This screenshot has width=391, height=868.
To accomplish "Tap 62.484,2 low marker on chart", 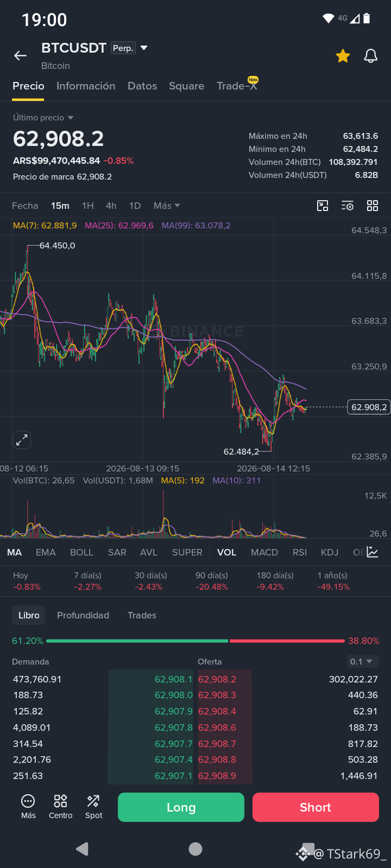I will (241, 451).
